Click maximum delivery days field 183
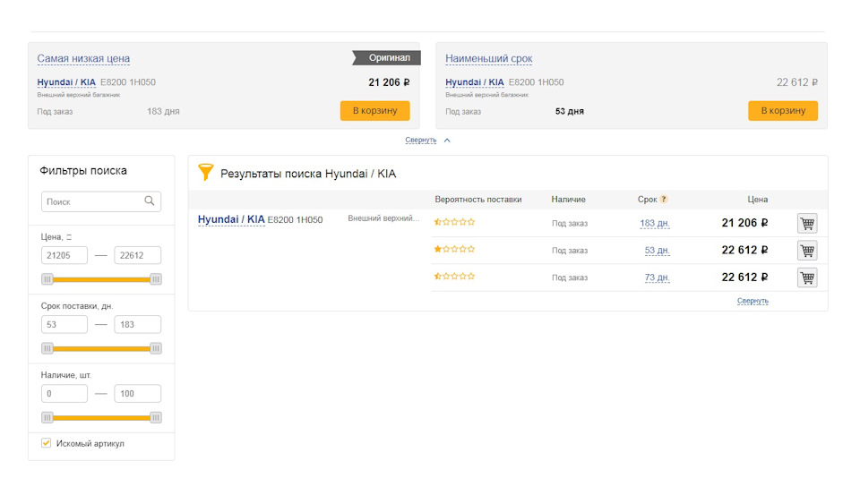Image resolution: width=860 pixels, height=504 pixels. click(138, 324)
